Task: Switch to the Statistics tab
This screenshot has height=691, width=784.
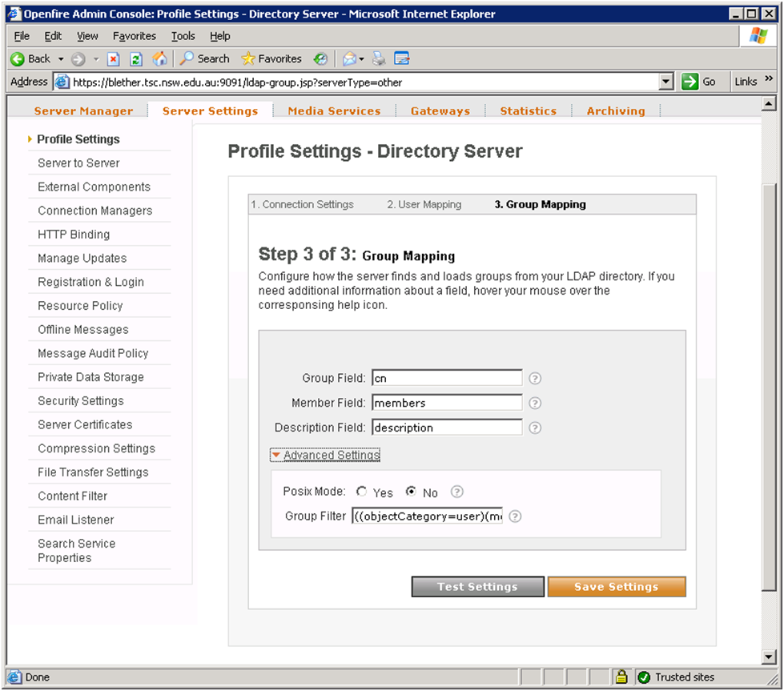Action: click(x=529, y=111)
